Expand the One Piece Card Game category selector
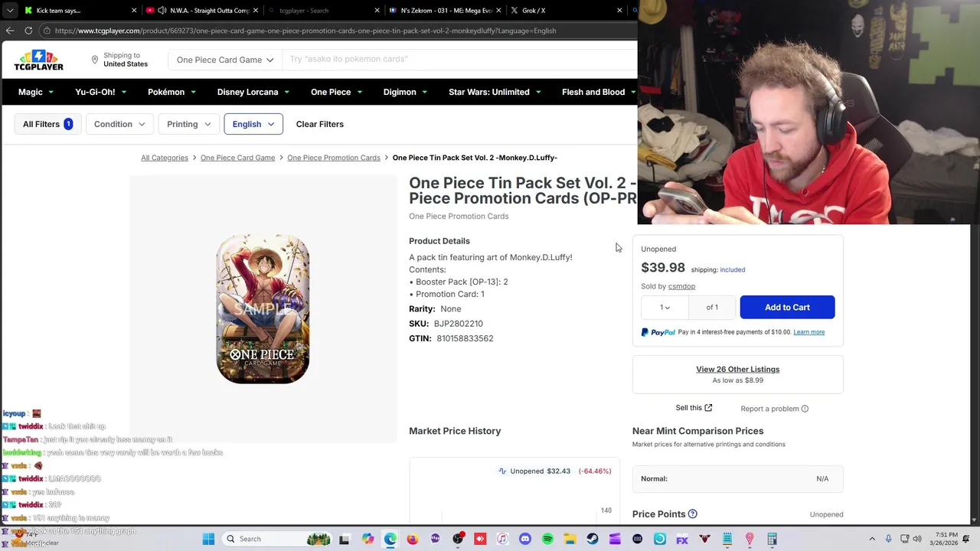The width and height of the screenshot is (980, 551). [x=225, y=60]
